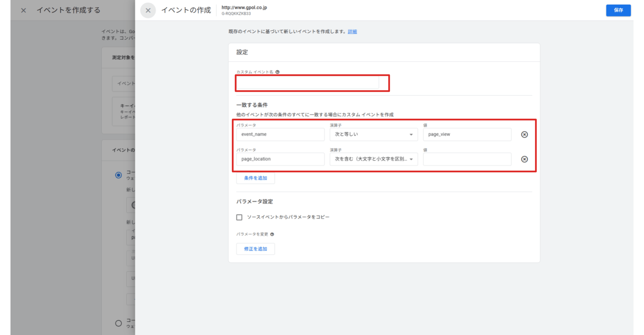Viewport: 644px width, 335px height.
Task: Remove the event_name condition row
Action: click(x=525, y=134)
